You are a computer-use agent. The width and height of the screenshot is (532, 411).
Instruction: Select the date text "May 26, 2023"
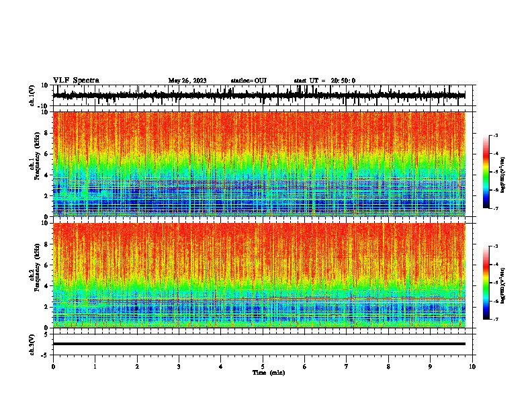(x=187, y=81)
